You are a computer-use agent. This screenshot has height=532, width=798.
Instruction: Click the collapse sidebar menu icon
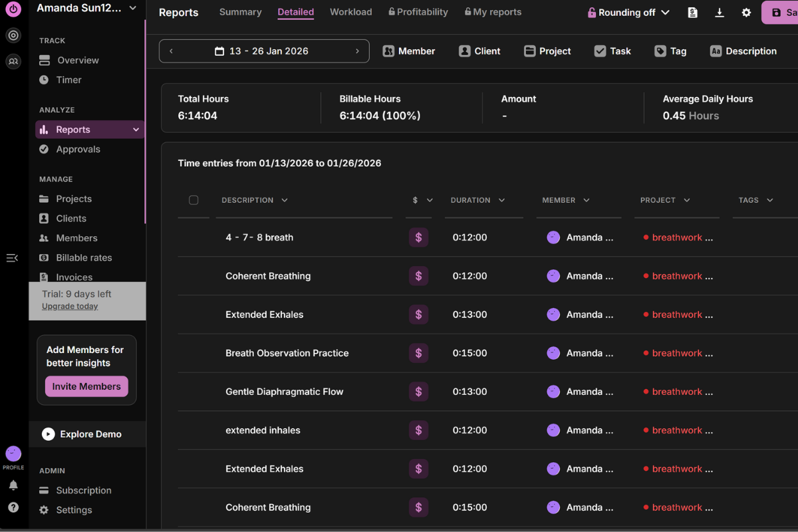[x=12, y=258]
